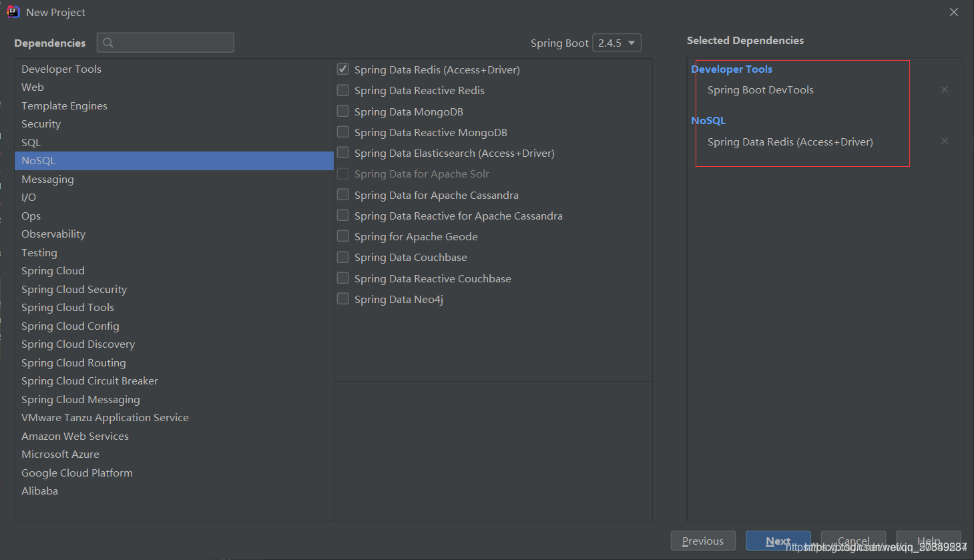This screenshot has width=974, height=560.
Task: Enable Spring Data Neo4j
Action: 342,298
